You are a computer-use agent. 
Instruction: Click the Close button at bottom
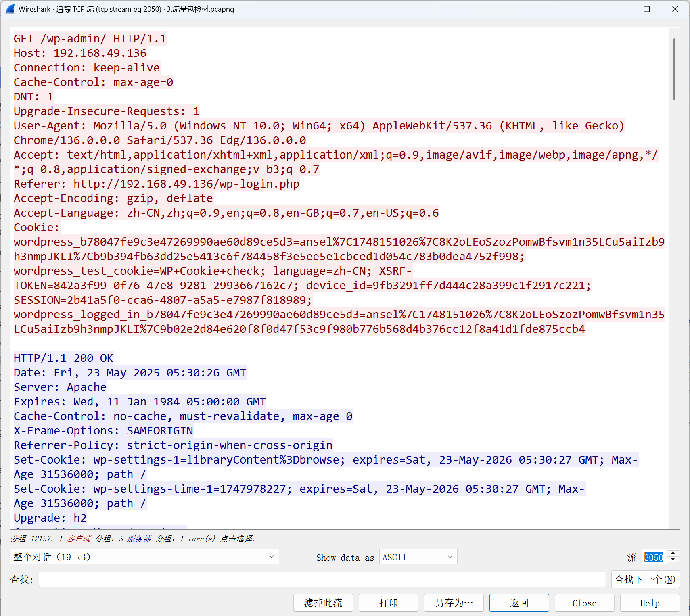coord(584,603)
